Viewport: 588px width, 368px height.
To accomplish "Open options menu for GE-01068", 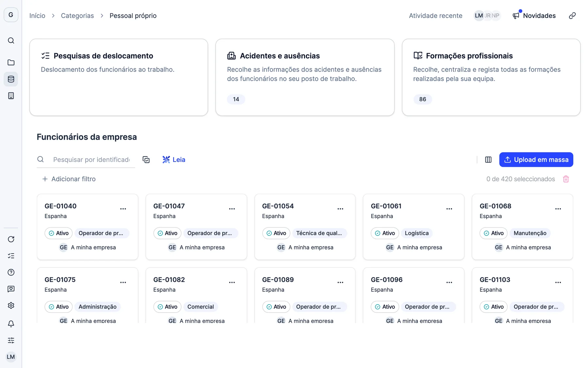I will (x=558, y=209).
